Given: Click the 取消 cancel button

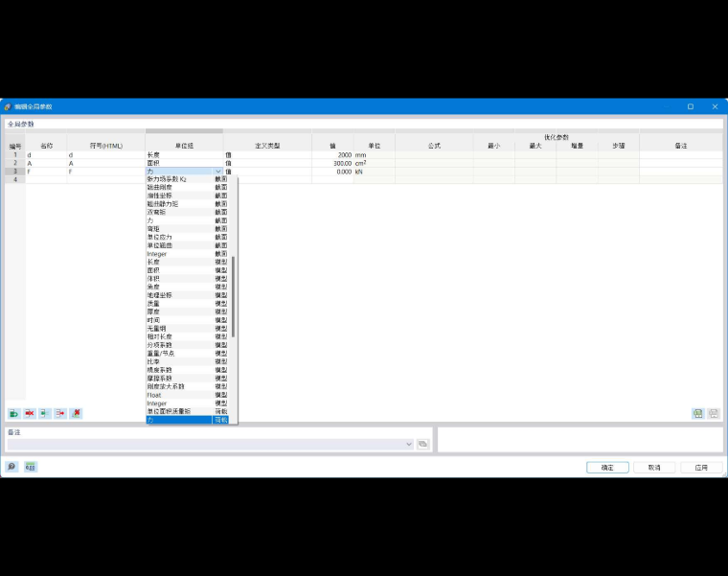Looking at the screenshot, I should 654,468.
